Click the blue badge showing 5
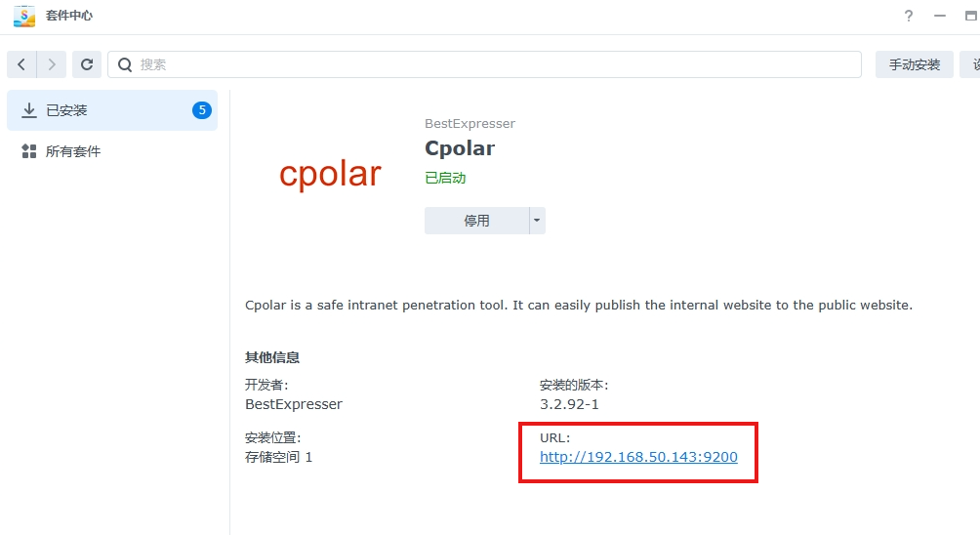This screenshot has height=535, width=980. [202, 110]
